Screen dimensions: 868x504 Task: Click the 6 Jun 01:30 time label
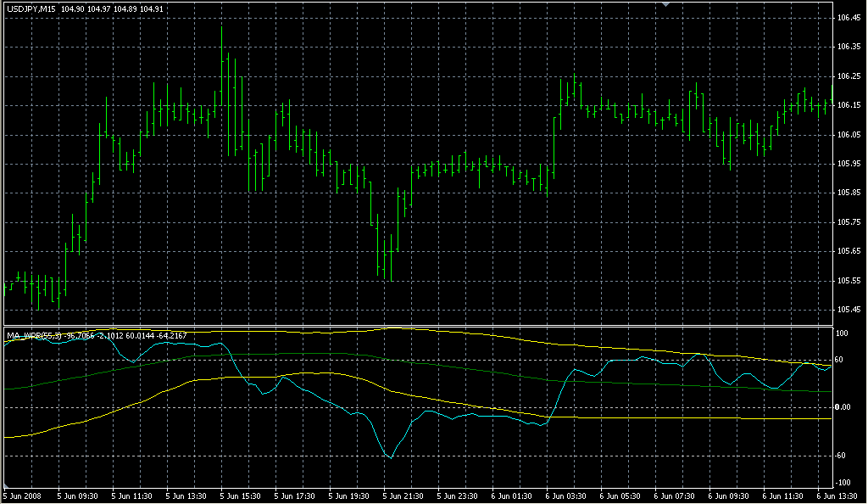point(511,496)
